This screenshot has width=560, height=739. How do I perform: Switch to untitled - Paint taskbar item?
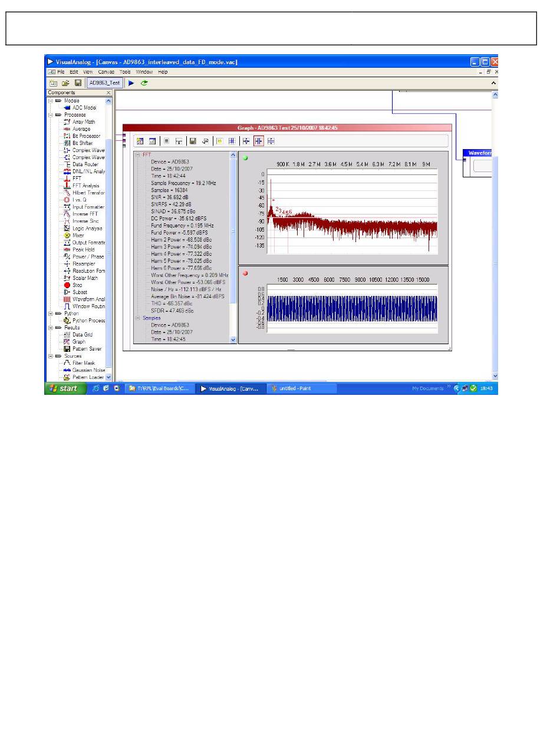pos(302,388)
